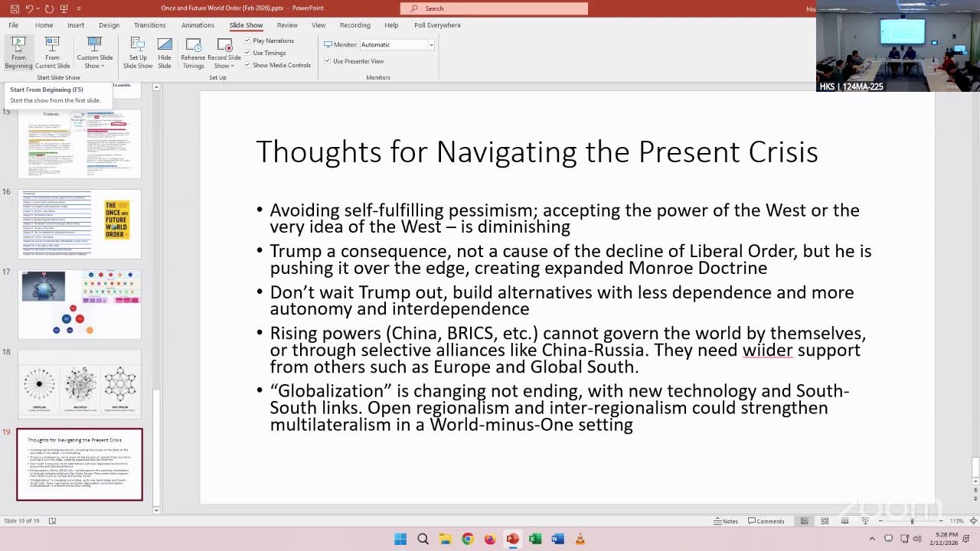Viewport: 980px width, 551px height.
Task: Select slide 15 Contents thumbnail
Action: pos(80,144)
